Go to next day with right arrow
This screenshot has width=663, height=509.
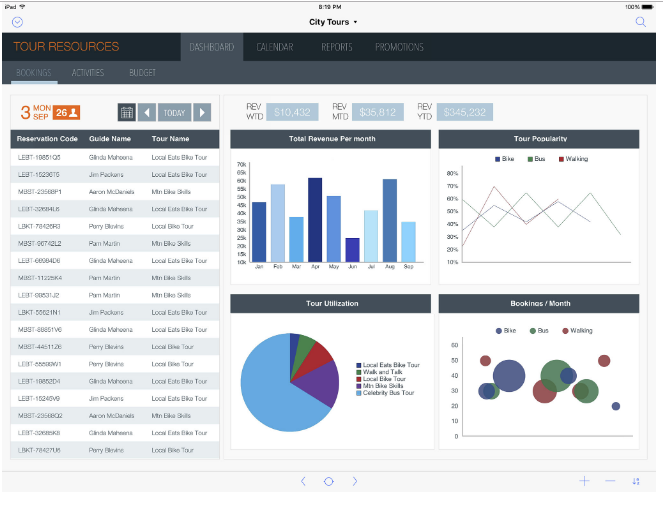[x=202, y=112]
